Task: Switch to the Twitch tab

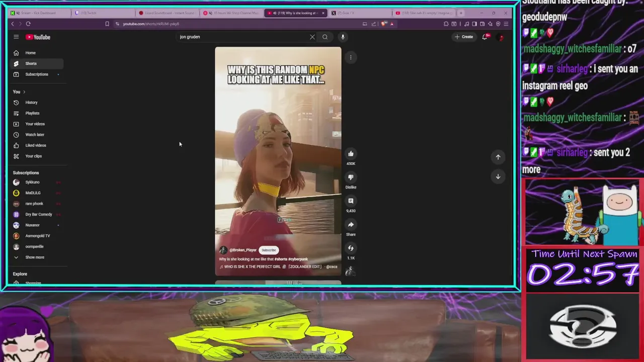Action: [103, 13]
